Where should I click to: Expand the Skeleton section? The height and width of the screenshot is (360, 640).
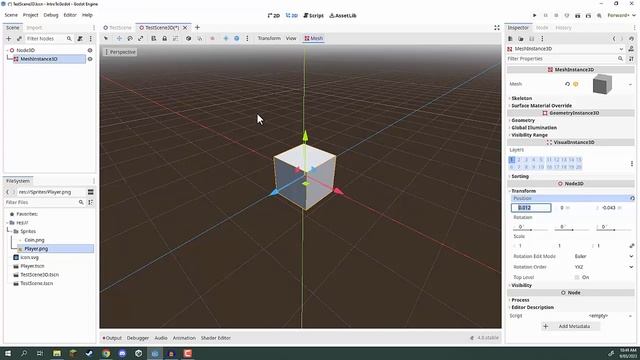click(x=521, y=98)
